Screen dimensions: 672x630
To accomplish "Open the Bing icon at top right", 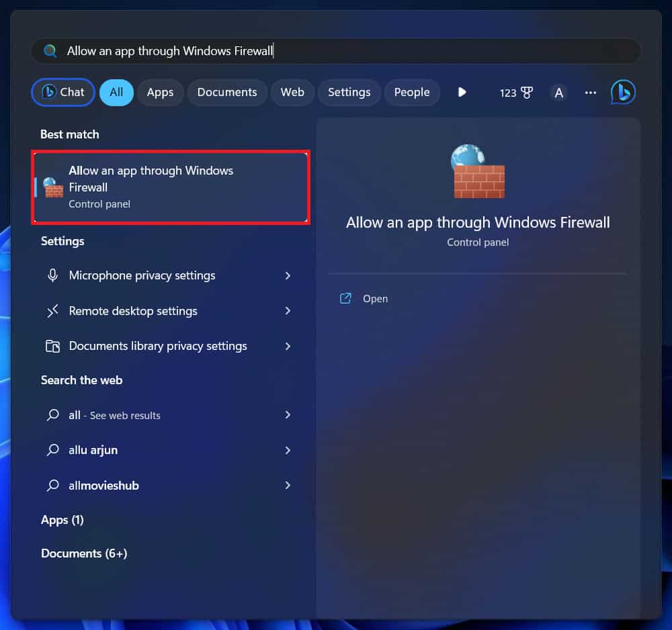I will point(623,92).
